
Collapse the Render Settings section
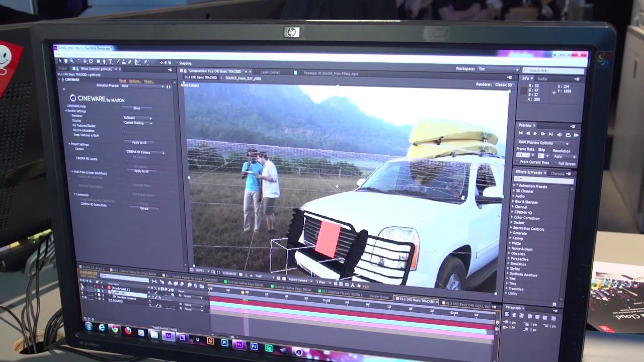[66, 111]
